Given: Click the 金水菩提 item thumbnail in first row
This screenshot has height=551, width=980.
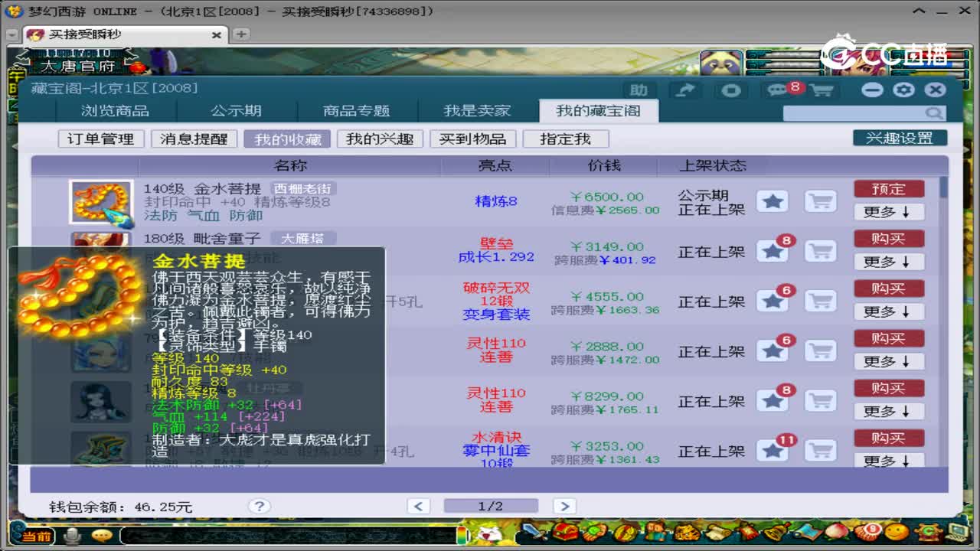Looking at the screenshot, I should pyautogui.click(x=101, y=201).
